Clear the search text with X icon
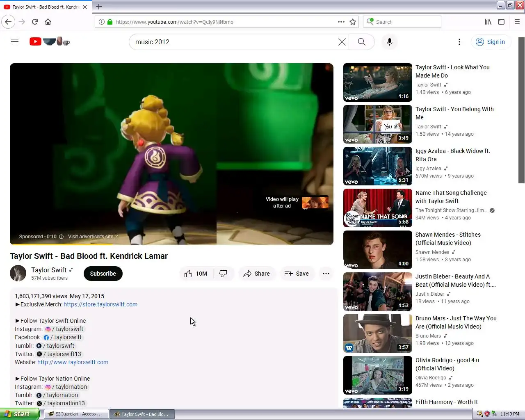Viewport: 525px width, 420px height. 342,42
